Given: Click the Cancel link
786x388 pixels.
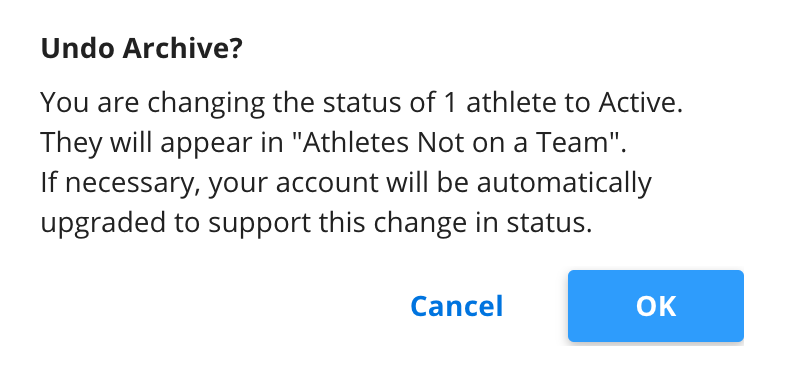Looking at the screenshot, I should (456, 306).
